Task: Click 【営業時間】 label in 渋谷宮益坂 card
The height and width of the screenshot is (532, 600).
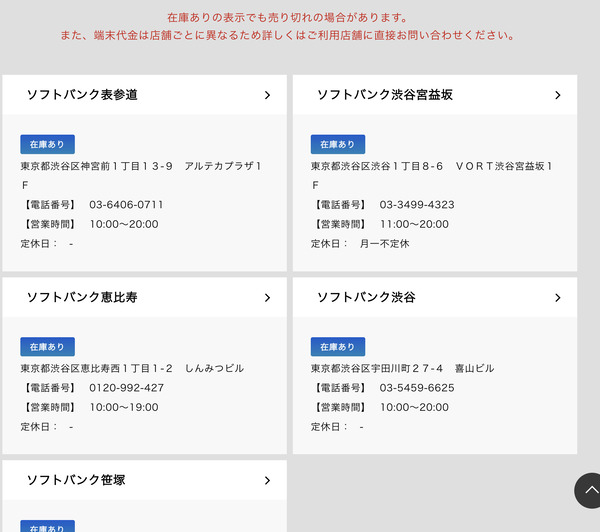Action: (340, 224)
